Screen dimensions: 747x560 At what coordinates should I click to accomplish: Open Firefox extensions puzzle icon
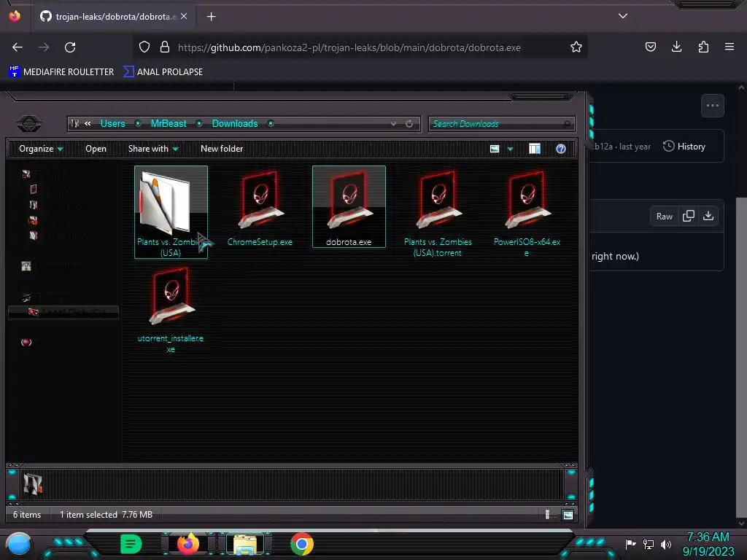[703, 47]
